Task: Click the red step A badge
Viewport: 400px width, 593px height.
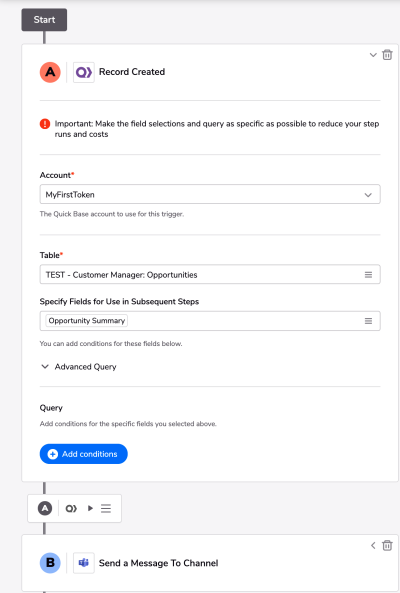Action: (x=50, y=72)
